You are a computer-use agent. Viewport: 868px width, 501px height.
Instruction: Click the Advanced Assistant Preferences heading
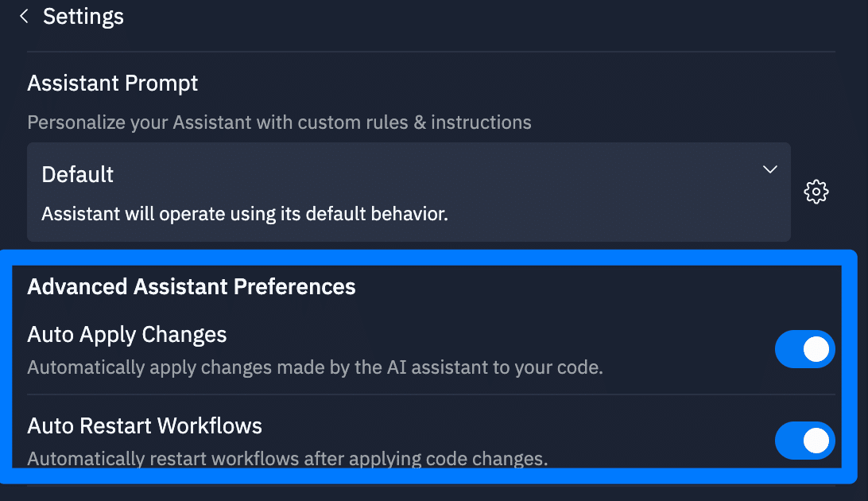(192, 286)
